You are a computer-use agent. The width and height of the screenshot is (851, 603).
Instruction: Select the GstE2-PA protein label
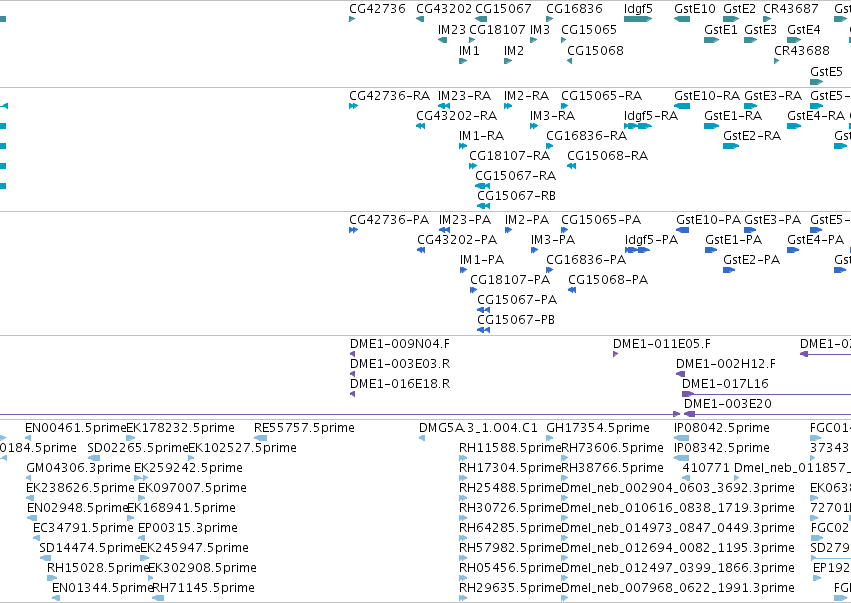(752, 260)
